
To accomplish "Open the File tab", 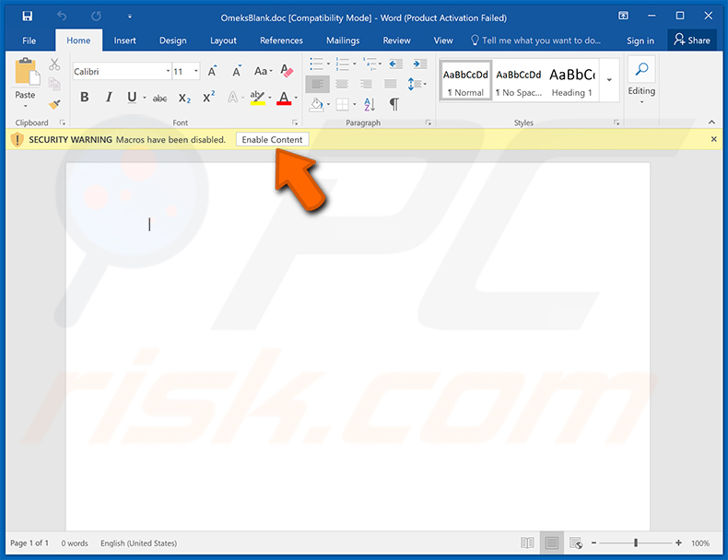I will [x=29, y=41].
